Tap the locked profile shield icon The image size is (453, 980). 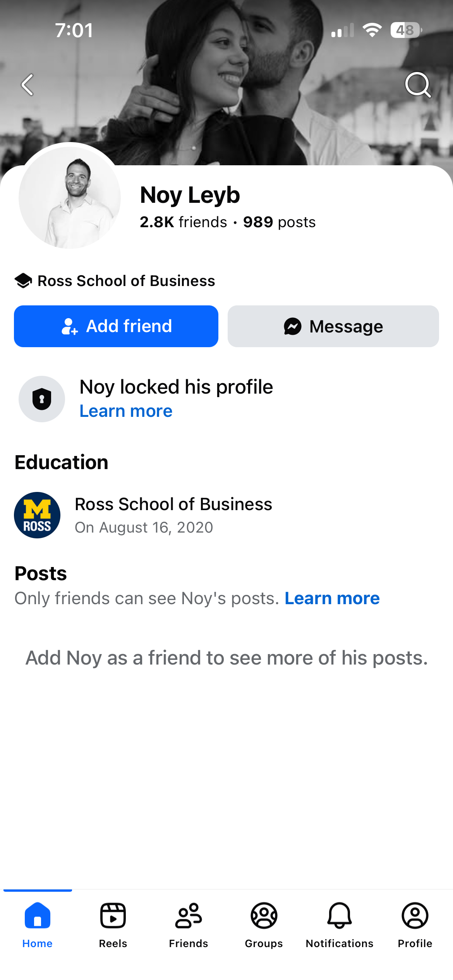click(42, 399)
